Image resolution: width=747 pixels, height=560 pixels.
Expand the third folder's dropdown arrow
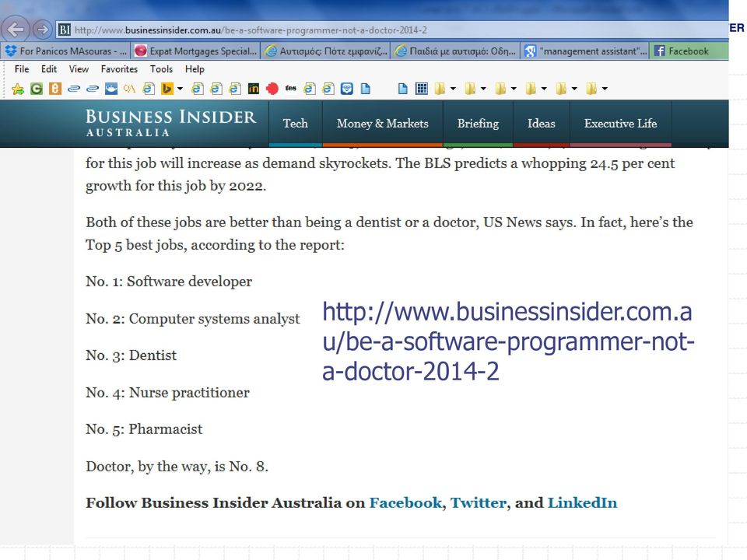(514, 89)
